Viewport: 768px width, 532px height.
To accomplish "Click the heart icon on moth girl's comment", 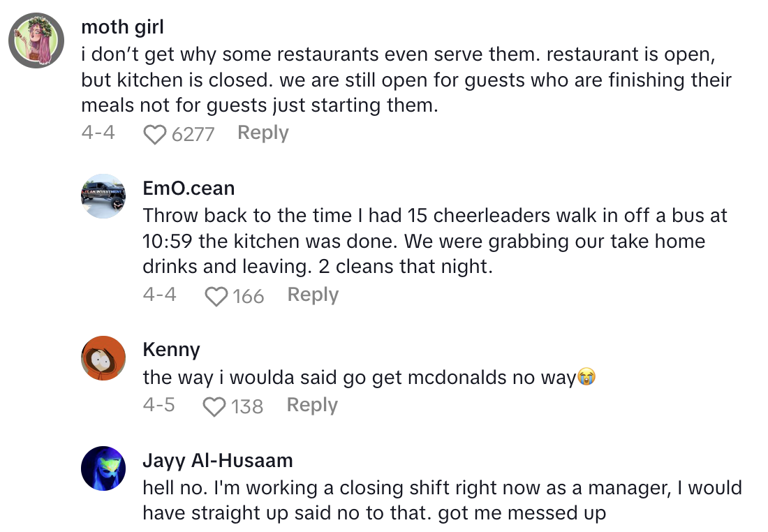I will coord(155,133).
